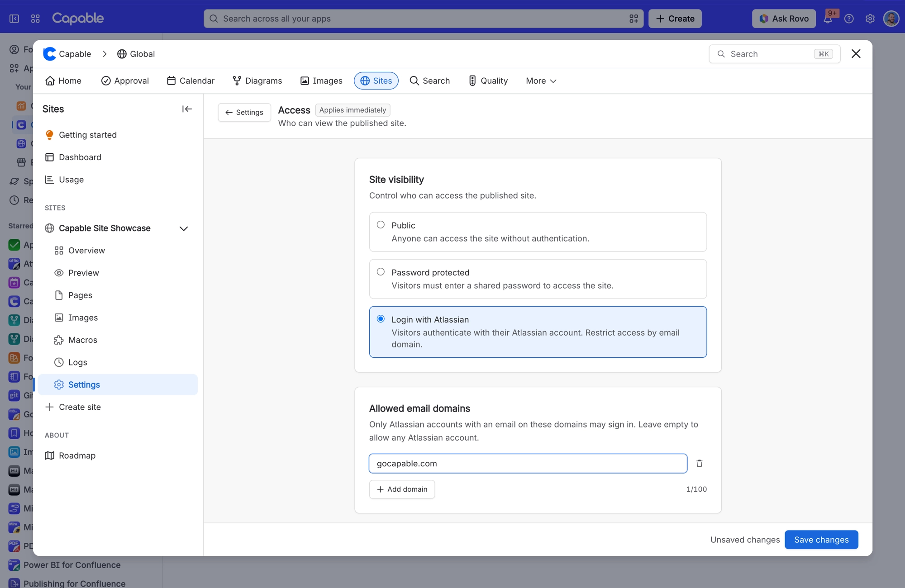Viewport: 905px width, 588px height.
Task: Click the 1/100 domain counter
Action: pyautogui.click(x=696, y=489)
